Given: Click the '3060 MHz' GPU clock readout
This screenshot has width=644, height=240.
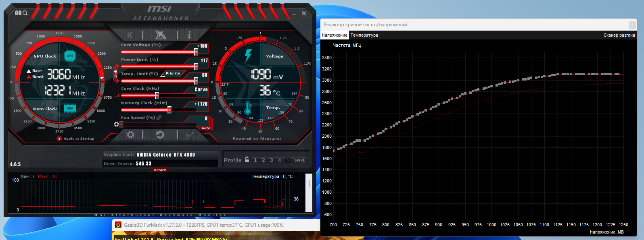Looking at the screenshot, I should pos(66,74).
